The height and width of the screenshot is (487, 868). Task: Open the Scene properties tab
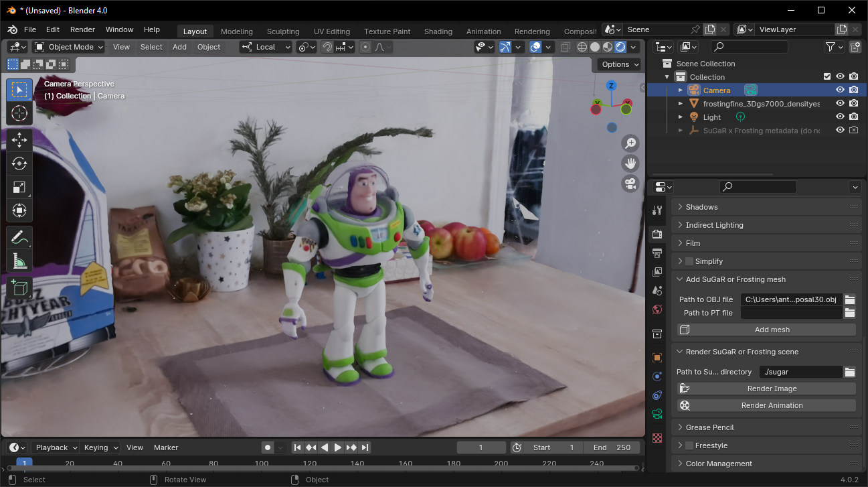657,291
